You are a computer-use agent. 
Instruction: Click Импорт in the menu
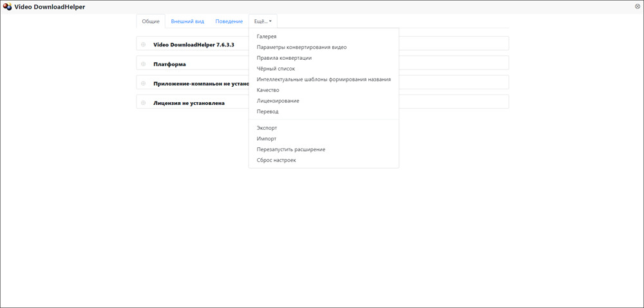324,139
